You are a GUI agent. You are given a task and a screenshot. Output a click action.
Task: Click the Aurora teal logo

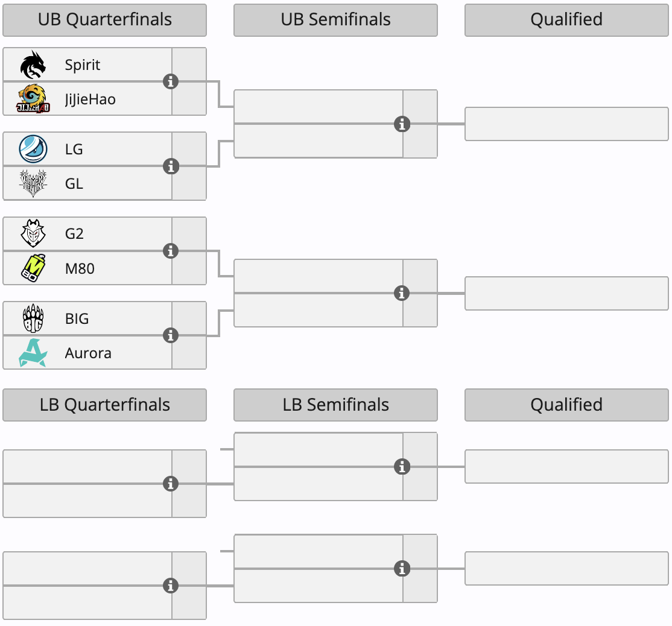pyautogui.click(x=33, y=353)
